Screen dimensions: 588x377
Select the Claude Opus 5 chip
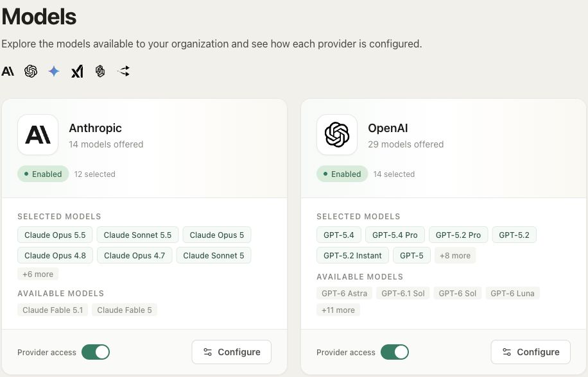[x=217, y=235]
